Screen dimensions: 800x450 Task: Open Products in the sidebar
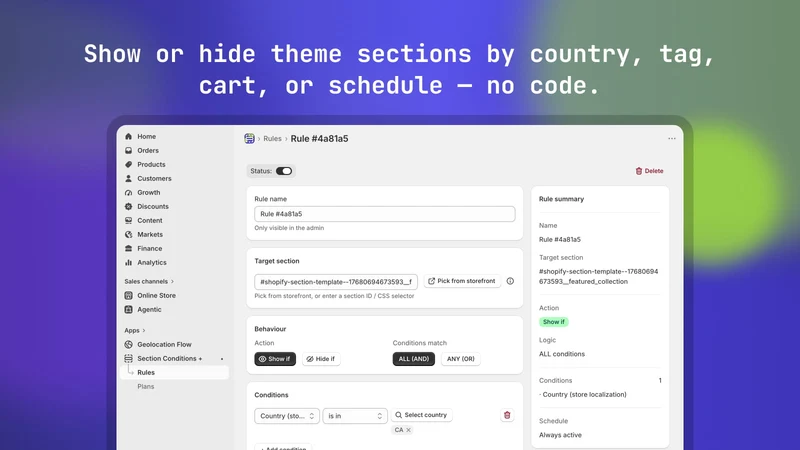pyautogui.click(x=151, y=164)
